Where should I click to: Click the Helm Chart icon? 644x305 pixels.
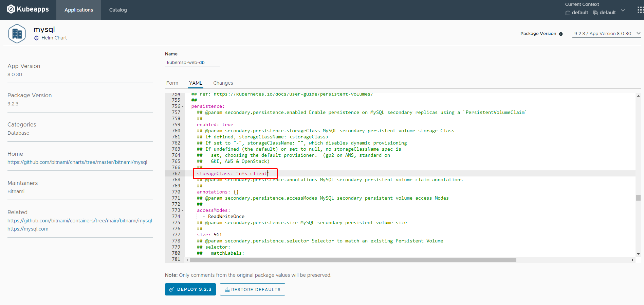pos(37,38)
